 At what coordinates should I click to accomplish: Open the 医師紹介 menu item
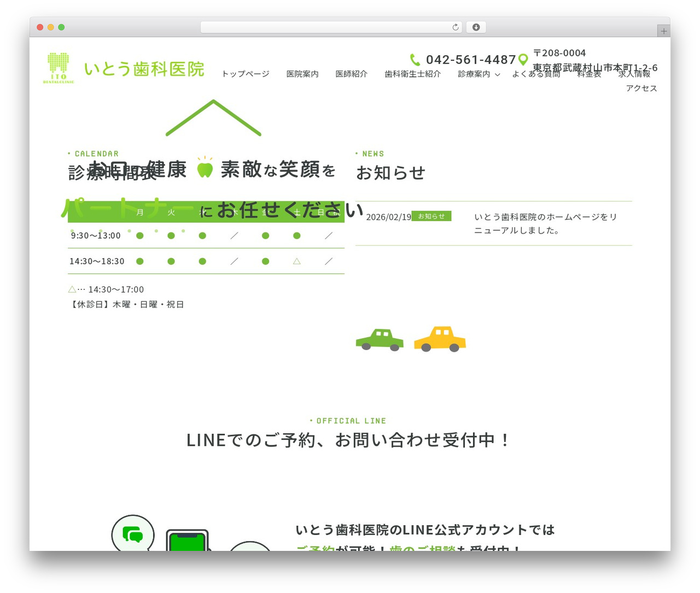[352, 74]
